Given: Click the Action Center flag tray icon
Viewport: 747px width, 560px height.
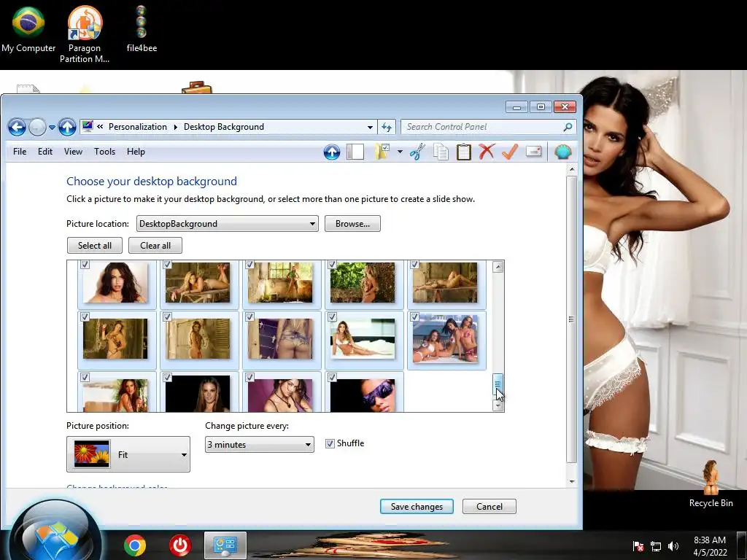Looking at the screenshot, I should tap(638, 546).
